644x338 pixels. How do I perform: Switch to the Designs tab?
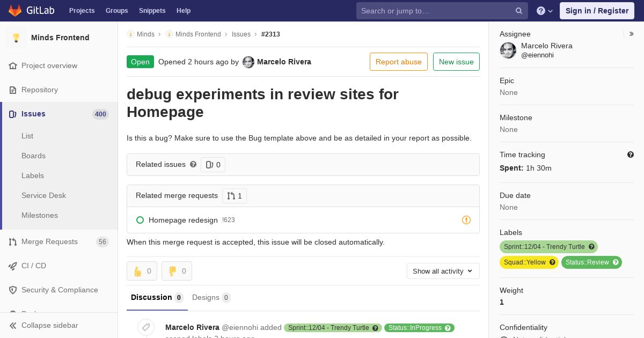pyautogui.click(x=211, y=297)
